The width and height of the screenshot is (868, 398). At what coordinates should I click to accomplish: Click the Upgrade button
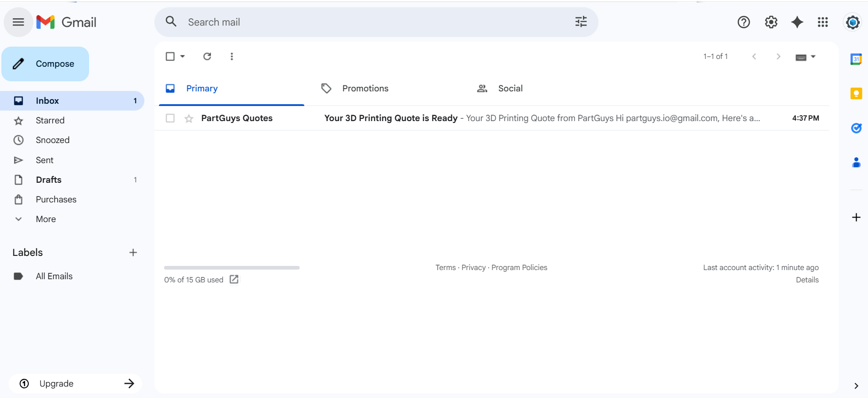point(75,383)
